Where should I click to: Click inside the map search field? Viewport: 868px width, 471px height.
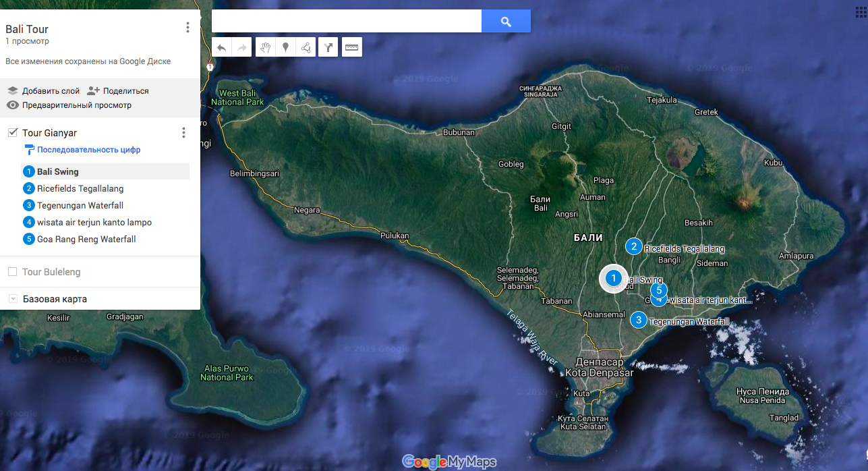[x=346, y=22]
